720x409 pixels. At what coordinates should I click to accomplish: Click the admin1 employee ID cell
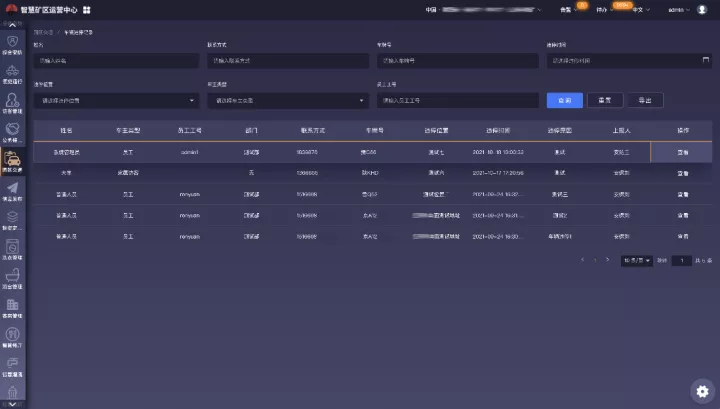click(x=190, y=152)
